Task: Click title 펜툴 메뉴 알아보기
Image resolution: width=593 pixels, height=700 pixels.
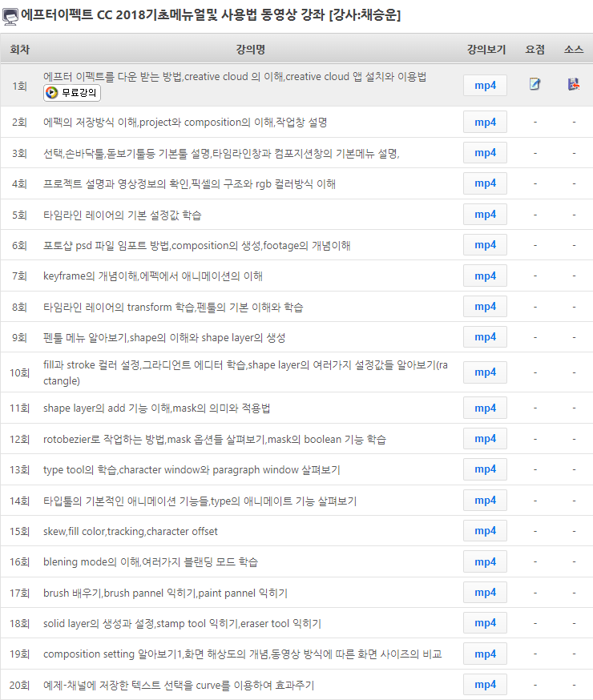Action: (164, 338)
